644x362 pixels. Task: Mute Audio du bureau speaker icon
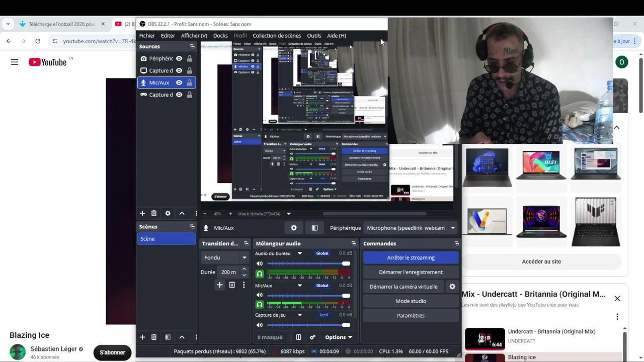click(x=260, y=263)
